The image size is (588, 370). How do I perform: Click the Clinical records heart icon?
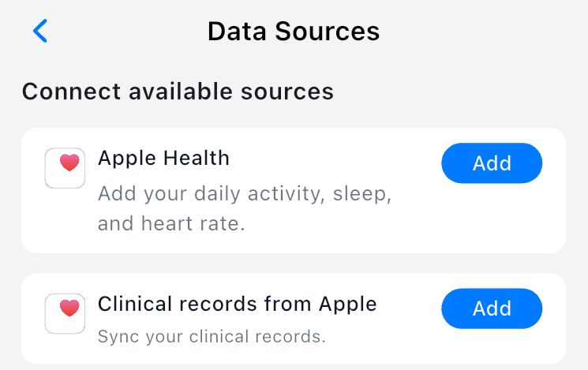click(65, 314)
